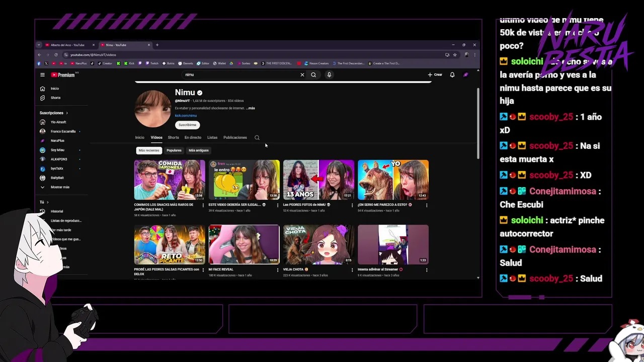Click the VIEJA CHOTA video title
The width and height of the screenshot is (644, 362).
click(x=295, y=269)
